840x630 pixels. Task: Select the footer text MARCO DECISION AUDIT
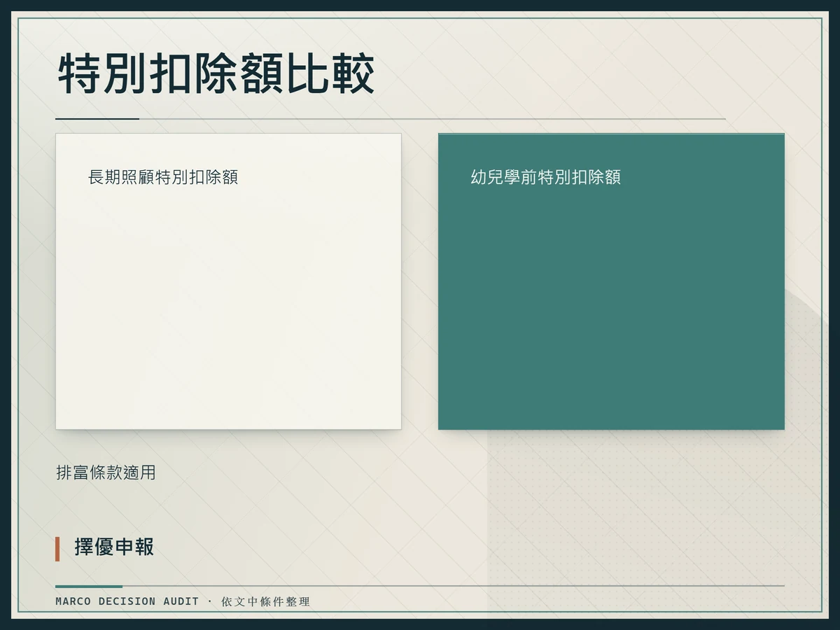(x=127, y=601)
